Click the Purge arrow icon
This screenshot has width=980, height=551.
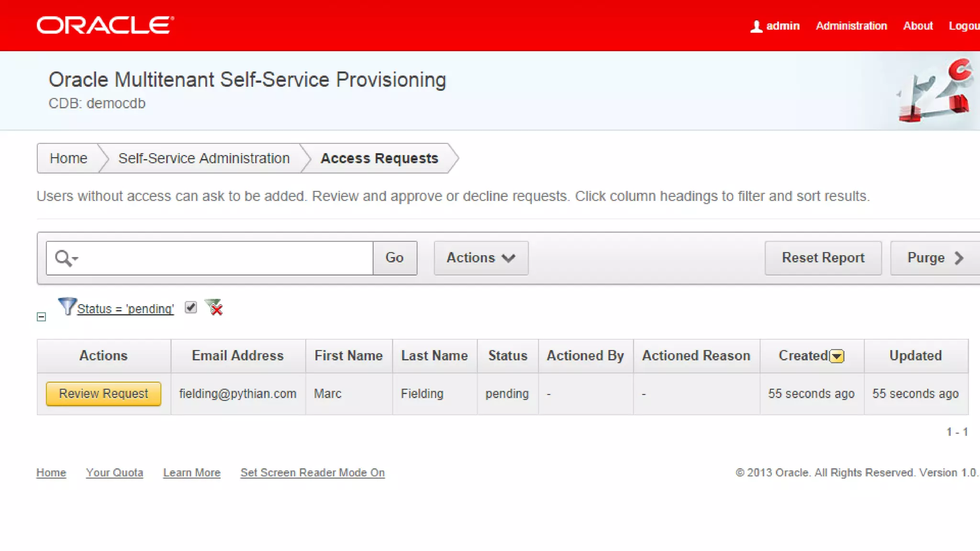[x=958, y=258]
